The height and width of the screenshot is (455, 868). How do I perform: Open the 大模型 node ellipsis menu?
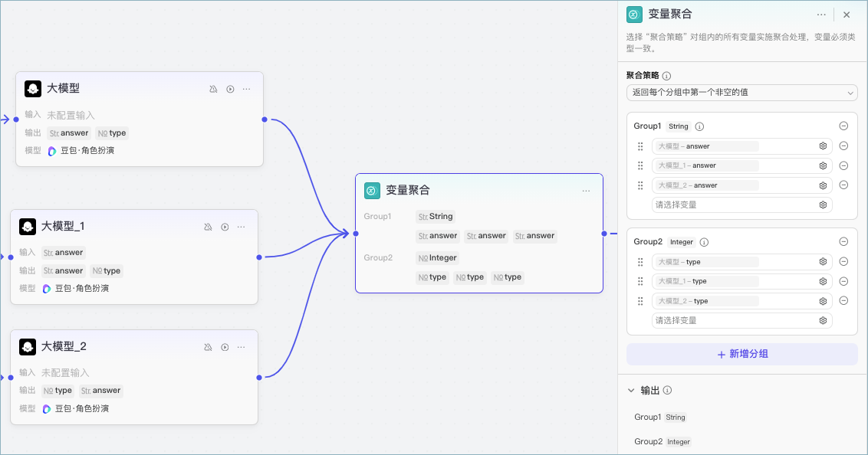pos(247,89)
